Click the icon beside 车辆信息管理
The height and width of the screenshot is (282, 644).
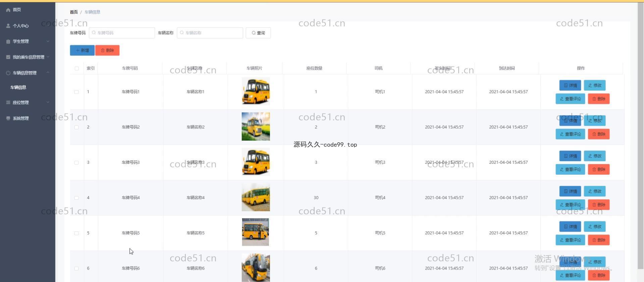click(x=8, y=73)
